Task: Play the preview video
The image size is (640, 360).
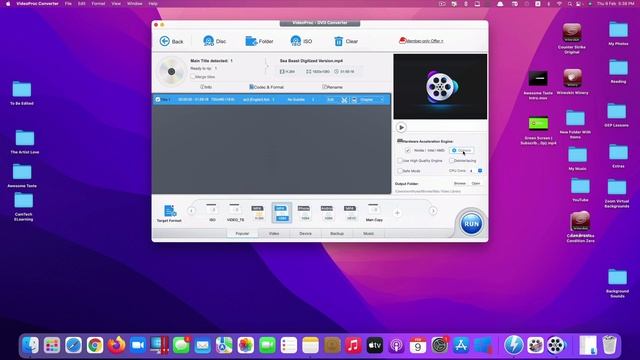Action: click(x=401, y=127)
